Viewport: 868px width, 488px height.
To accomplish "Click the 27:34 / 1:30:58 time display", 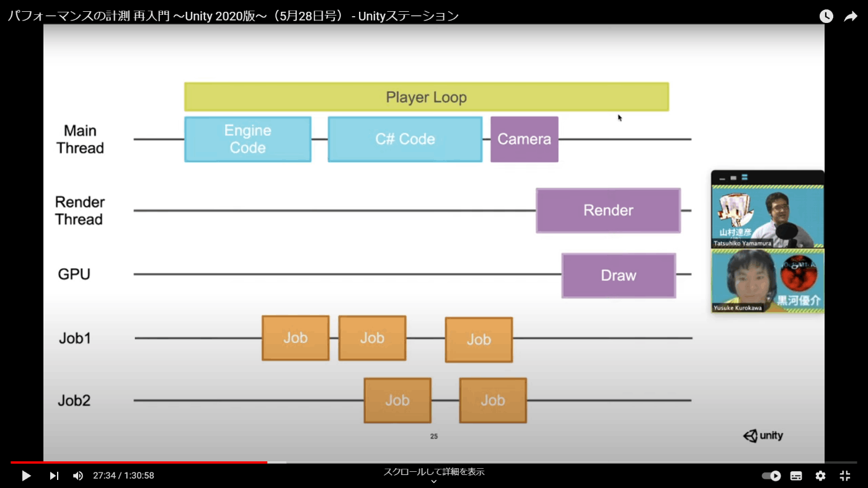I will point(123,476).
